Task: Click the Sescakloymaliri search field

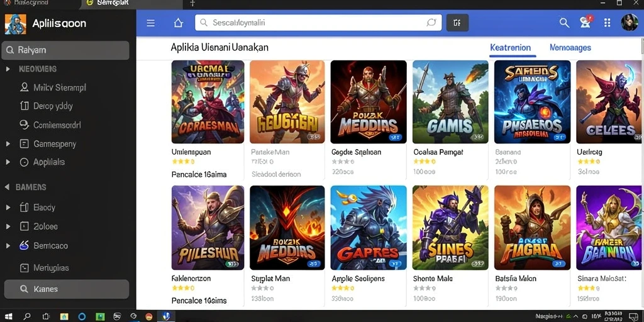Action: pos(318,23)
